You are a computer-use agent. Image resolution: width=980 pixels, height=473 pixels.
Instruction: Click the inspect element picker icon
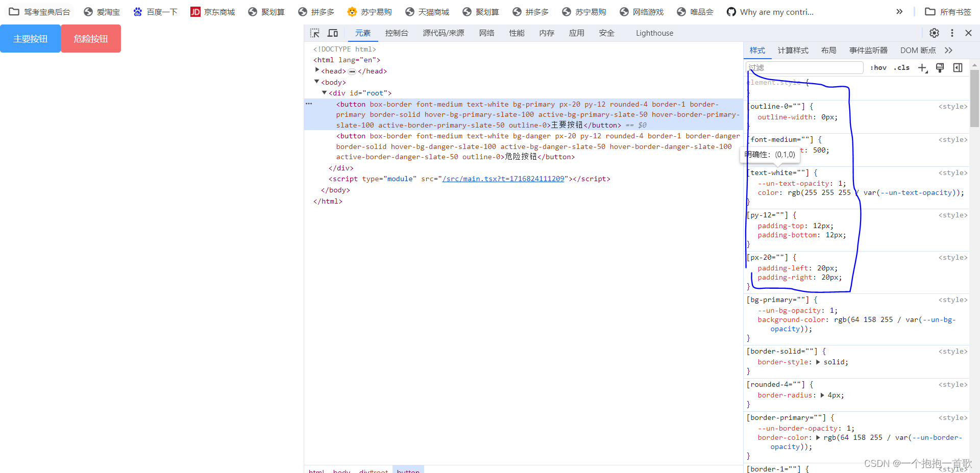click(x=314, y=33)
